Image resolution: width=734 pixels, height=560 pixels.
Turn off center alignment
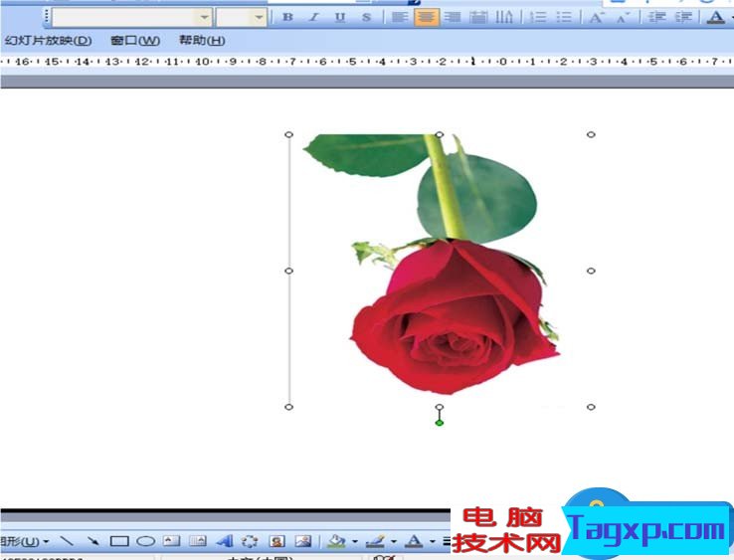pyautogui.click(x=426, y=17)
